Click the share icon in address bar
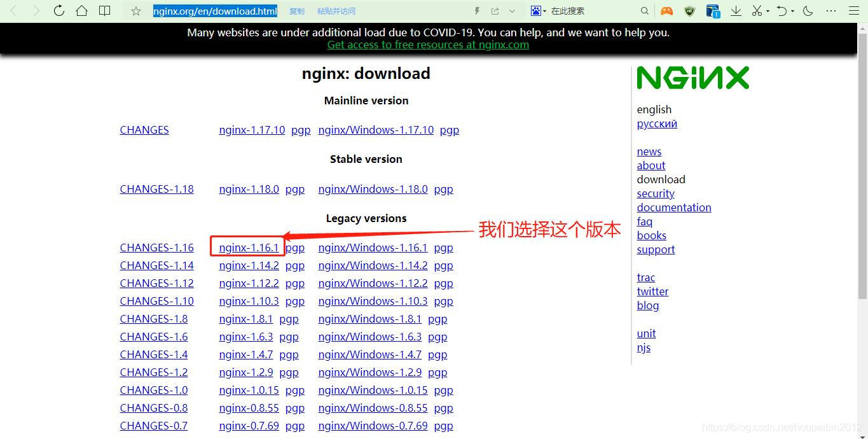The image size is (868, 439). (495, 11)
